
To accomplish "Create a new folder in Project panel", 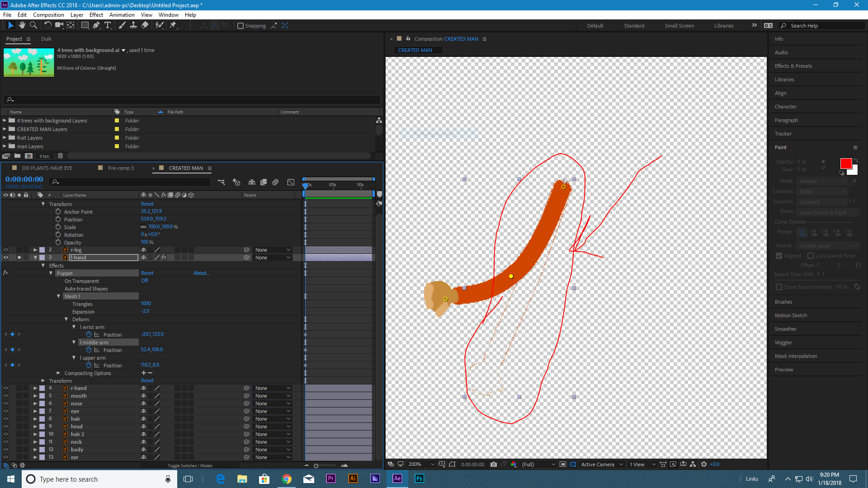I will pyautogui.click(x=17, y=156).
